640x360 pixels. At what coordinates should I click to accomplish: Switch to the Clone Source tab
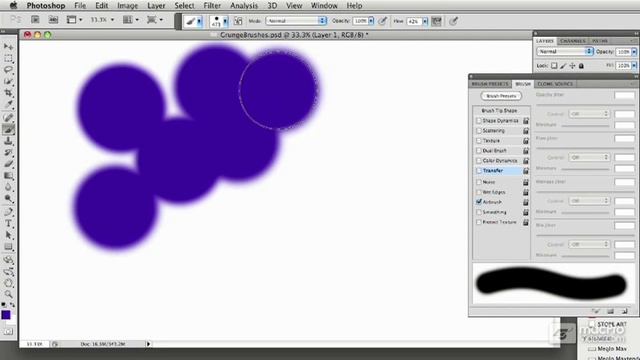[x=555, y=84]
